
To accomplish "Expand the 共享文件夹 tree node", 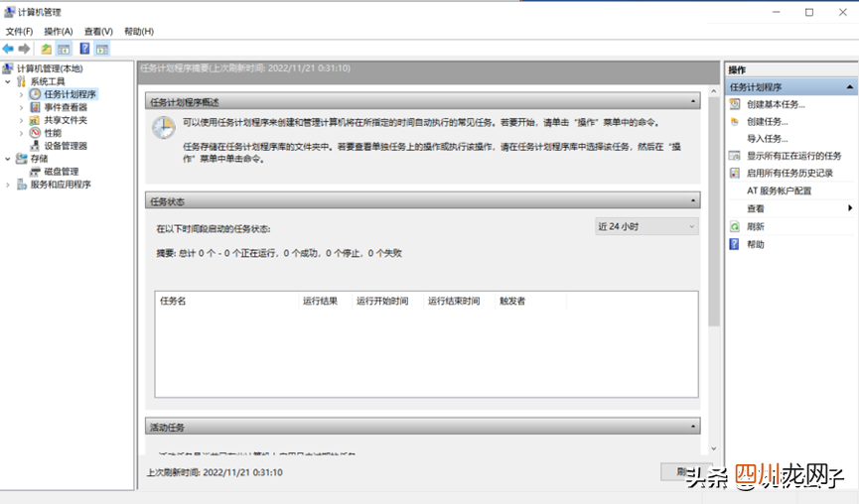I will click(22, 120).
